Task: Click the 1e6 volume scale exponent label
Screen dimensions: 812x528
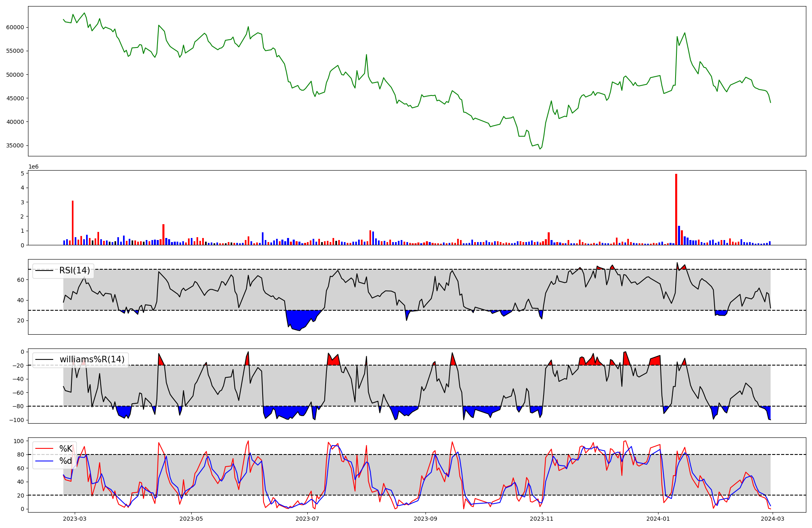Action: coord(33,167)
